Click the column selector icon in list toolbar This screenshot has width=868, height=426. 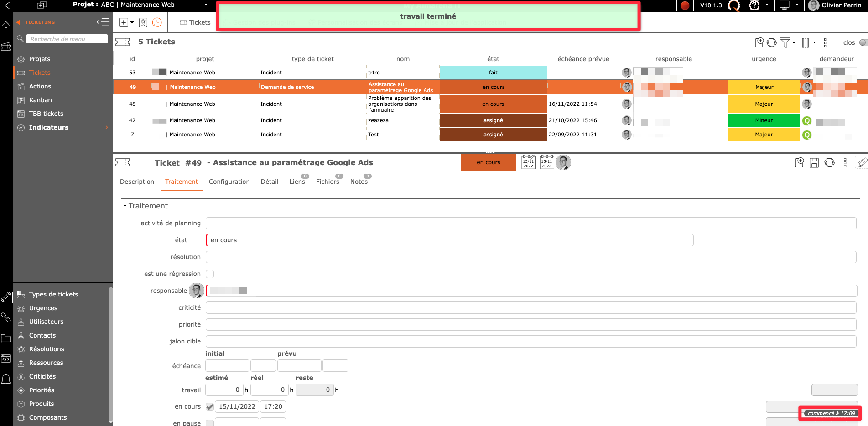tap(806, 42)
